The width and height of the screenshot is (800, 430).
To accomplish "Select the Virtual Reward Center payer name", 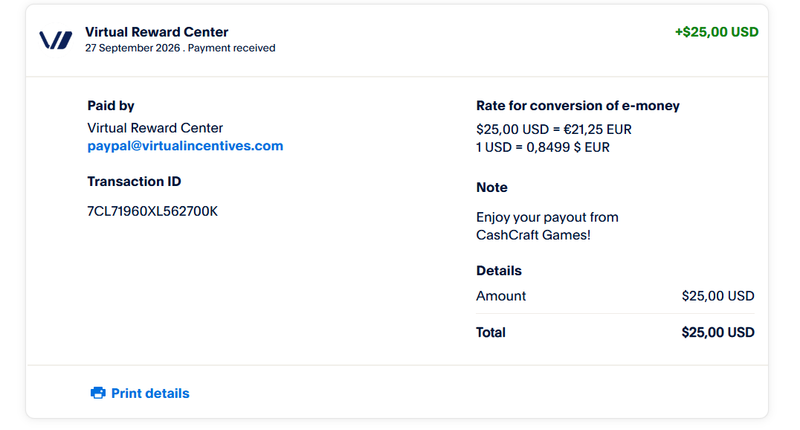I will coord(155,128).
